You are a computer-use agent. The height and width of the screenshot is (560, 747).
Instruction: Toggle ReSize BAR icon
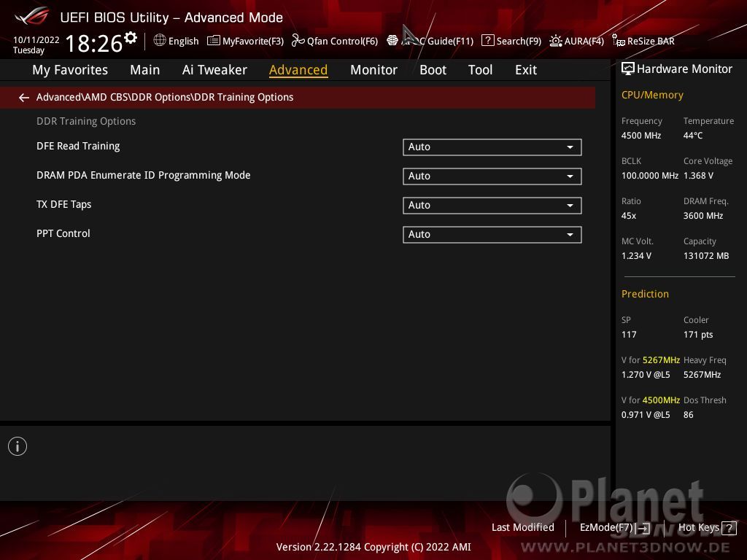[x=619, y=41]
